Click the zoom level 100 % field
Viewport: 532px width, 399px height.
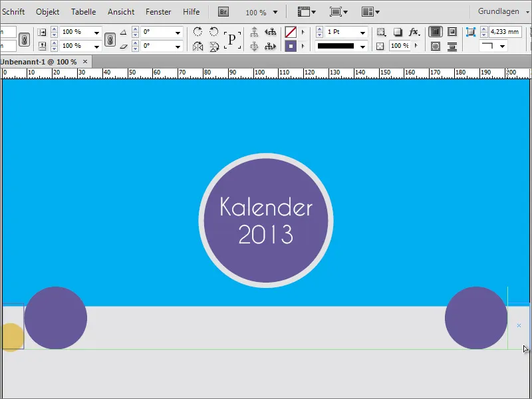[256, 13]
